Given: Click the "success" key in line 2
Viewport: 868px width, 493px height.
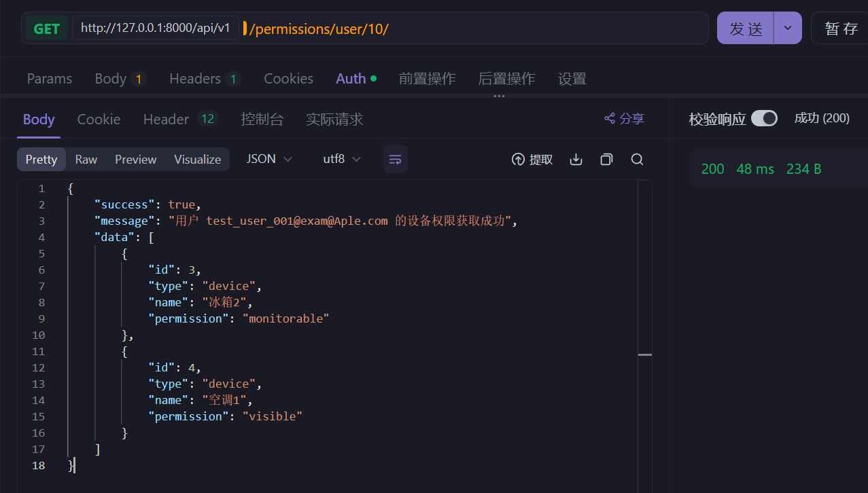Looking at the screenshot, I should 124,204.
